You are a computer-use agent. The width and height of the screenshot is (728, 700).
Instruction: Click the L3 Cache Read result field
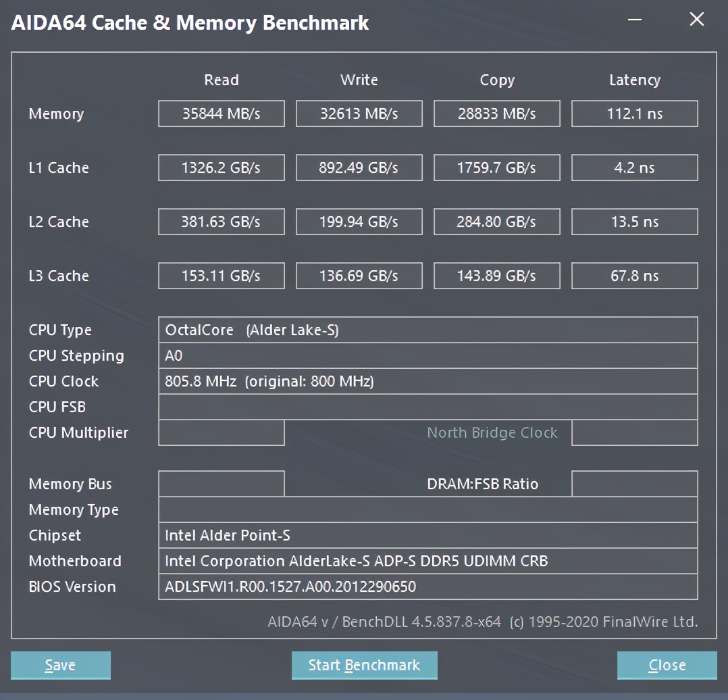[221, 276]
